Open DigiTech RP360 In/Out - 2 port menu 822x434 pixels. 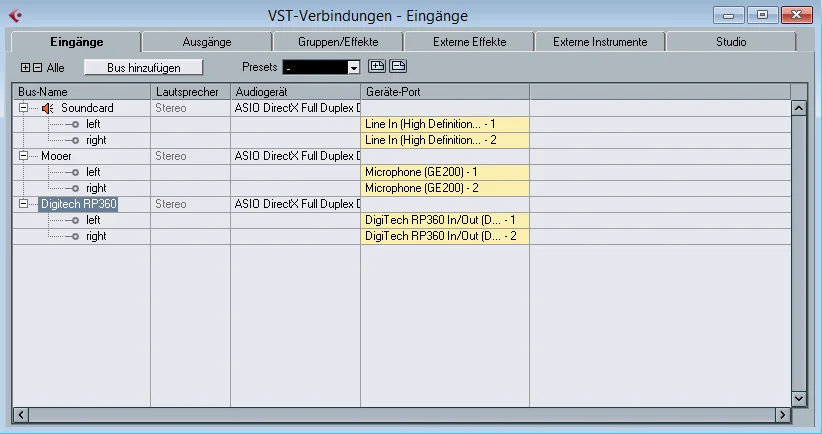click(445, 236)
